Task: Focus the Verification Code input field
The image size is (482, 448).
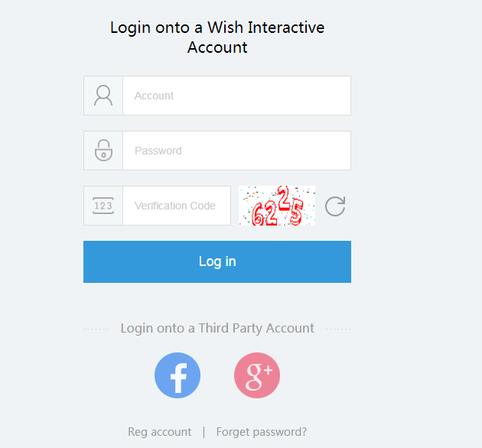Action: 177,206
